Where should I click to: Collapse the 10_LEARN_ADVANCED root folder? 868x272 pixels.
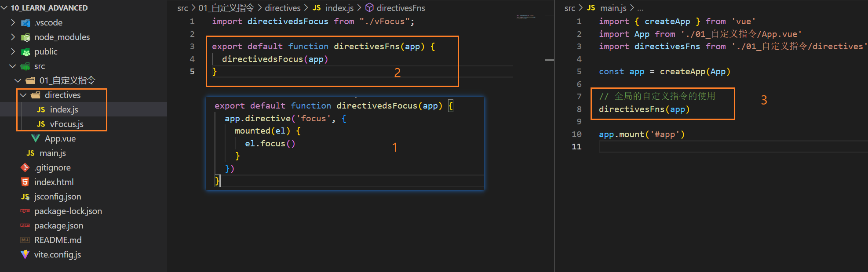[4, 8]
